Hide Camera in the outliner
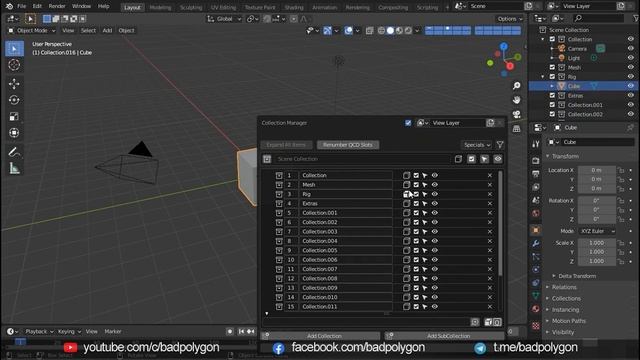The height and width of the screenshot is (360, 640). [631, 49]
